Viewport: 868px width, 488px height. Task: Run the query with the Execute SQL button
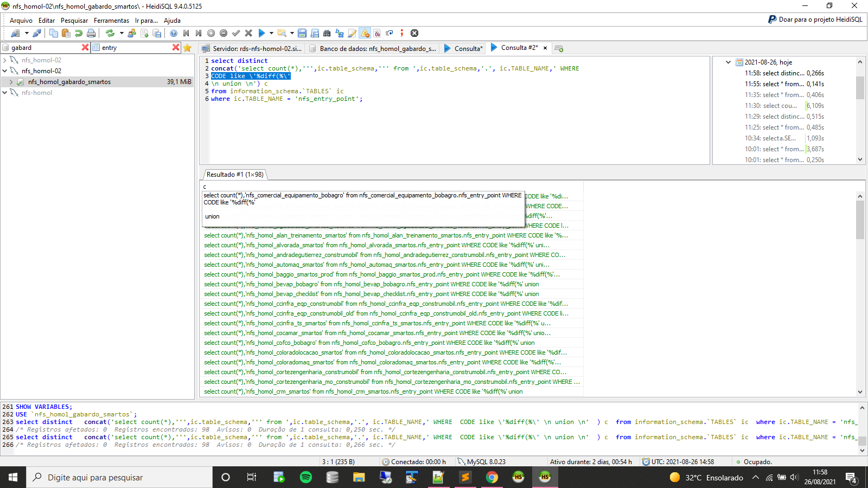click(x=261, y=34)
